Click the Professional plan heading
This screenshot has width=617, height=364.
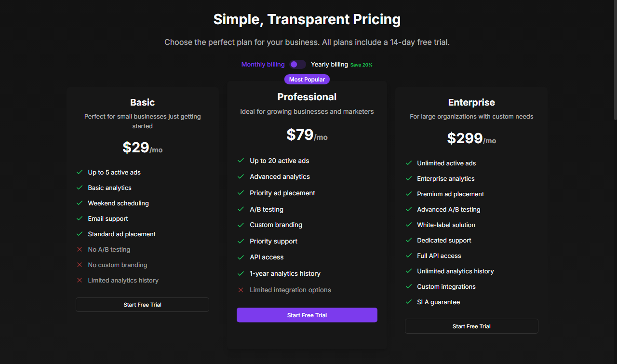click(307, 97)
